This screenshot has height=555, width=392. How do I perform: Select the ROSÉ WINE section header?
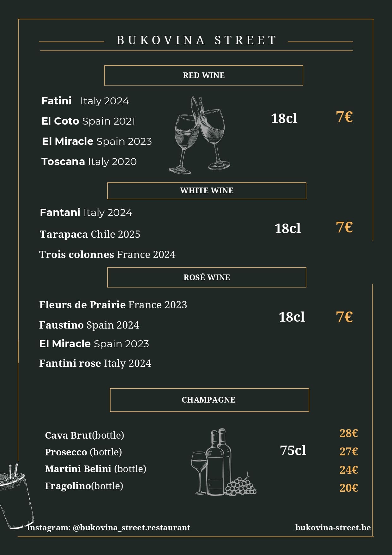point(207,277)
